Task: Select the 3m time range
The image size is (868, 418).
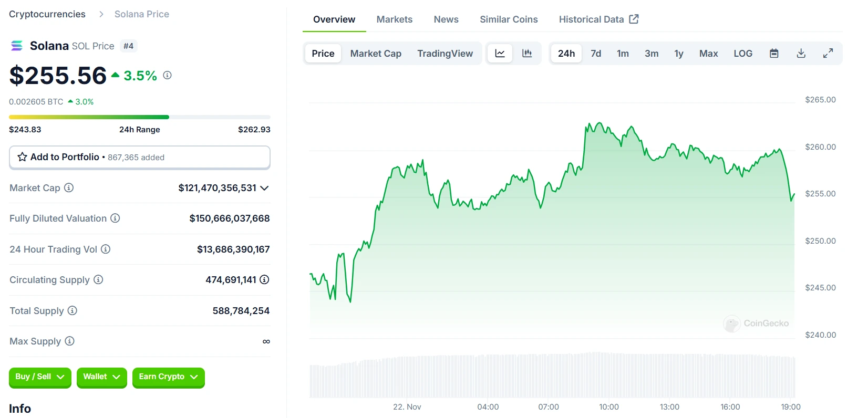Action: click(x=652, y=53)
